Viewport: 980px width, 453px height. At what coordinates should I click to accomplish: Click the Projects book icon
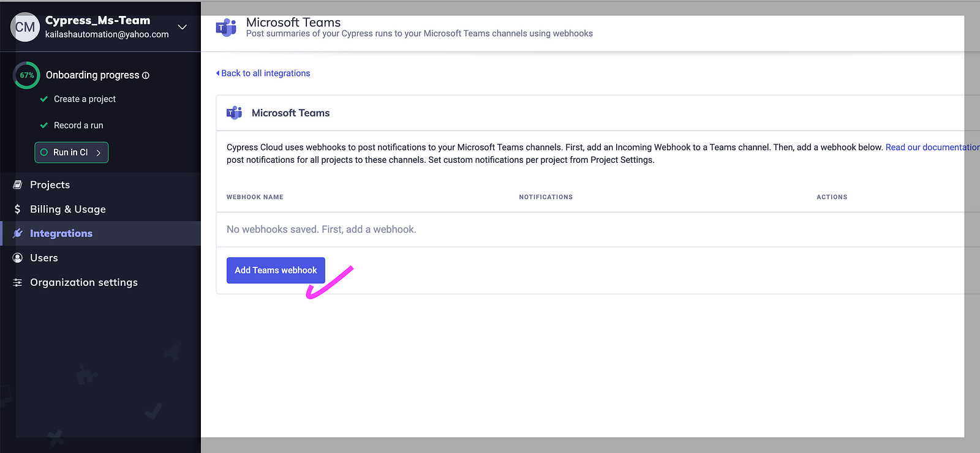coord(18,185)
